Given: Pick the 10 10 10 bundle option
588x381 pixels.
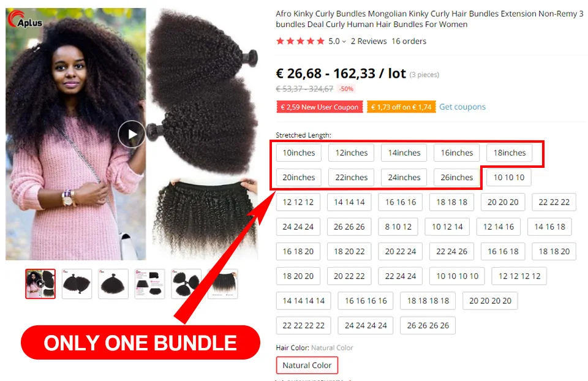Looking at the screenshot, I should (x=508, y=178).
